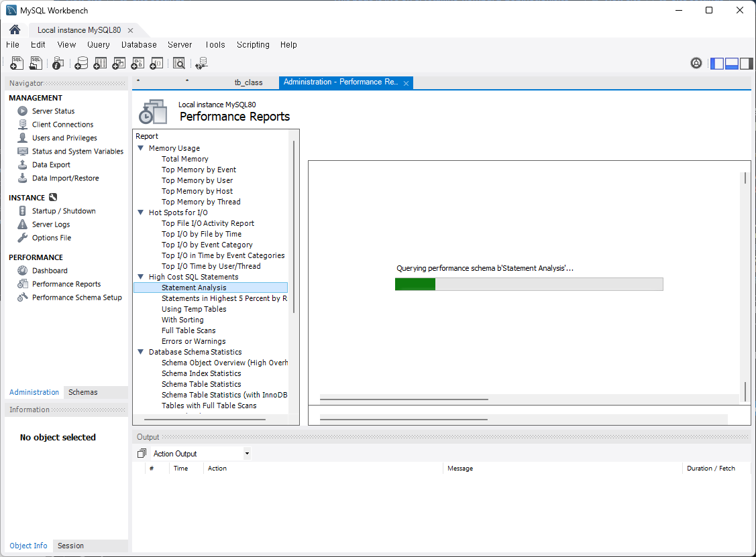Viewport: 756px width, 557px height.
Task: Open the Scripting menu
Action: [253, 45]
